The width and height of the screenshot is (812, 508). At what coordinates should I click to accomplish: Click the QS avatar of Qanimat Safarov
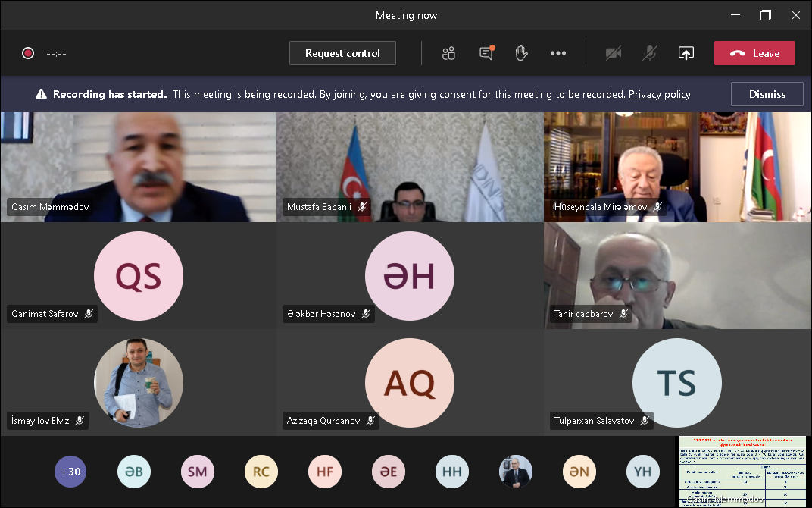coord(138,276)
